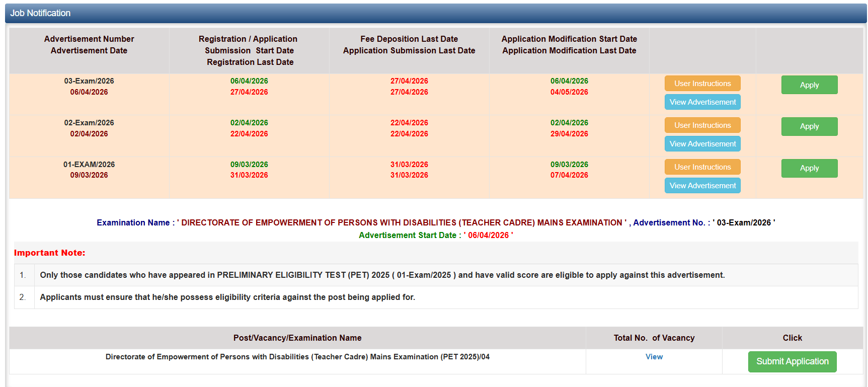This screenshot has height=387, width=868.
Task: Open User Instructions for 02-Exam/2026
Action: (x=702, y=125)
